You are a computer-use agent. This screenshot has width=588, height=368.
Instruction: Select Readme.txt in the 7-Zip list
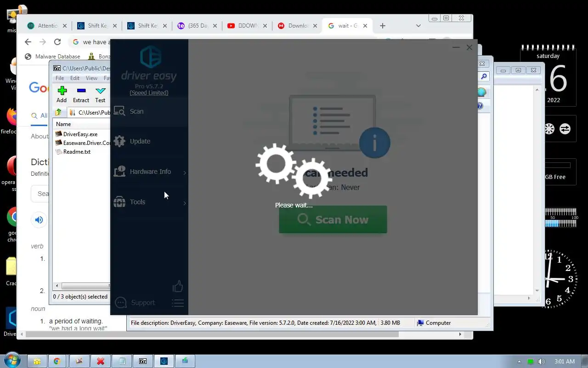pyautogui.click(x=73, y=152)
